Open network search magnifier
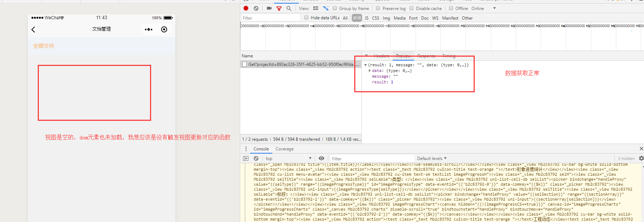644x222 pixels. click(289, 8)
